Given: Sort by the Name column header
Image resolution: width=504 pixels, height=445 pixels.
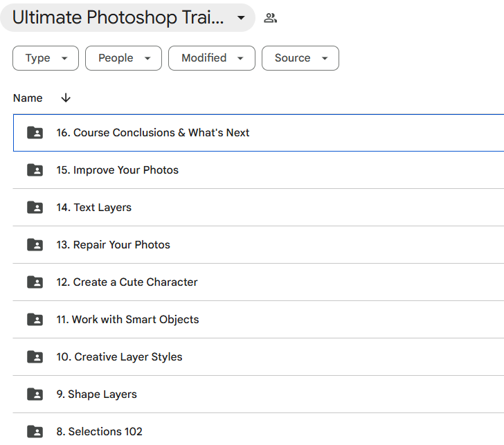Looking at the screenshot, I should pyautogui.click(x=28, y=98).
